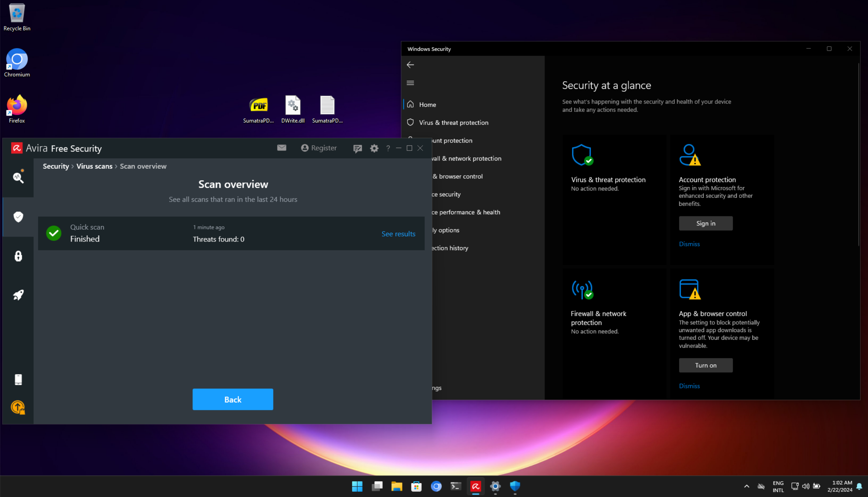
Task: Click Register in Avira header
Action: (319, 148)
